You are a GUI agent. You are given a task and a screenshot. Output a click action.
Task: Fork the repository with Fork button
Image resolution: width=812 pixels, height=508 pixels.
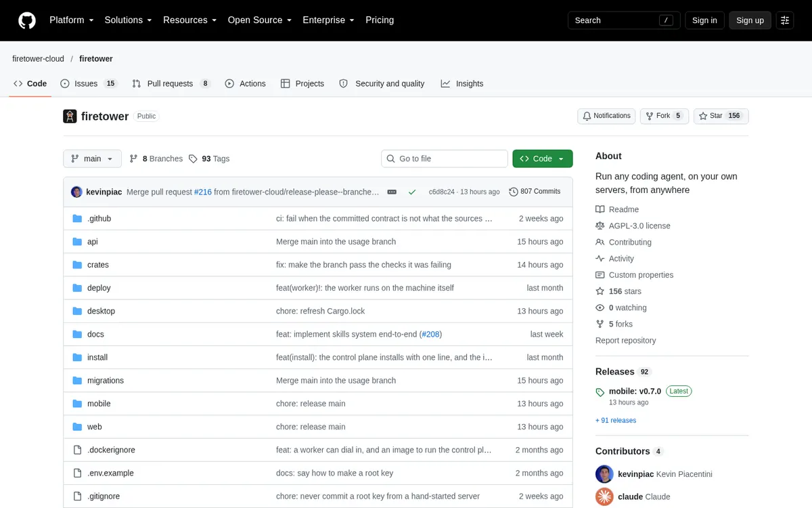coord(664,116)
